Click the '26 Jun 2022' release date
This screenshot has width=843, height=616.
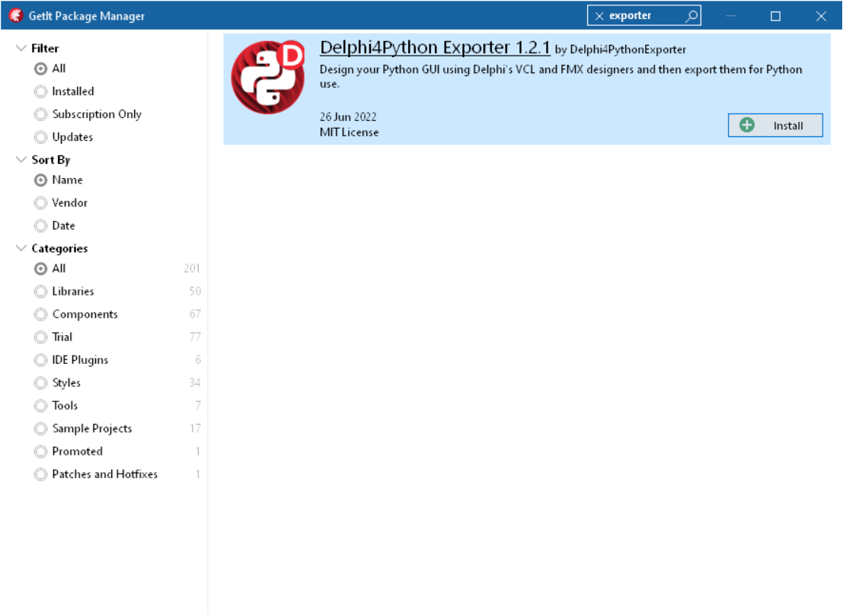click(x=348, y=117)
